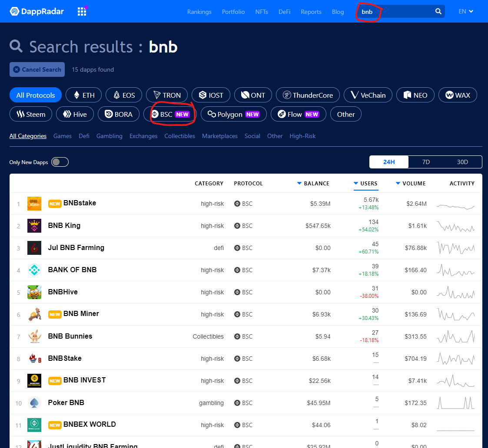
Task: Click activity sparkline for Poker BNB
Action: [456, 402]
